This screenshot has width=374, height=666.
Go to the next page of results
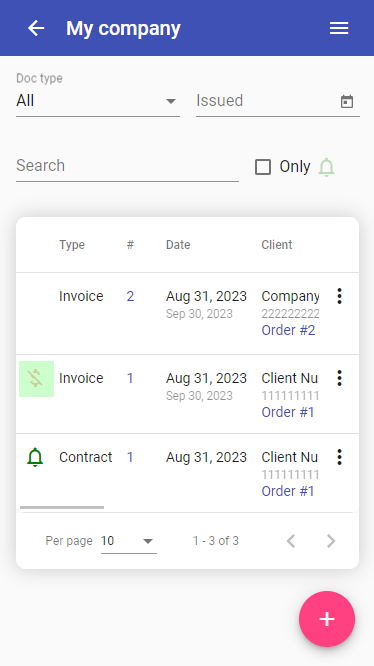pyautogui.click(x=331, y=541)
